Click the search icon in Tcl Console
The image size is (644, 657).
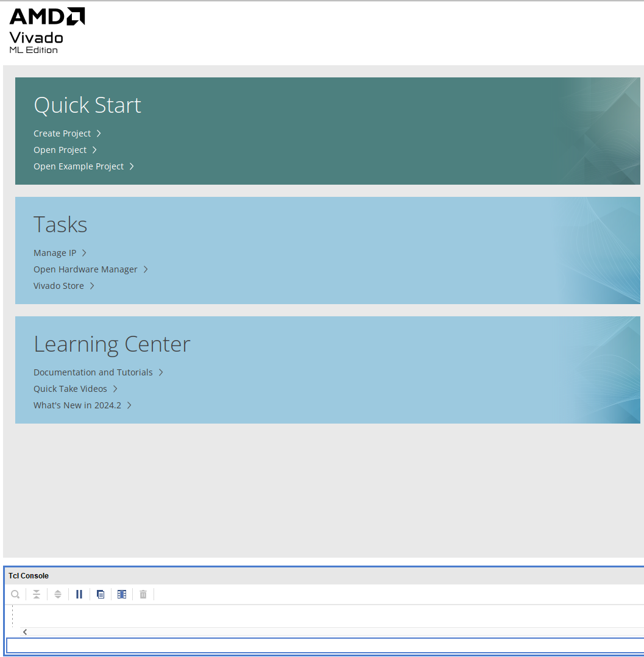pyautogui.click(x=15, y=594)
